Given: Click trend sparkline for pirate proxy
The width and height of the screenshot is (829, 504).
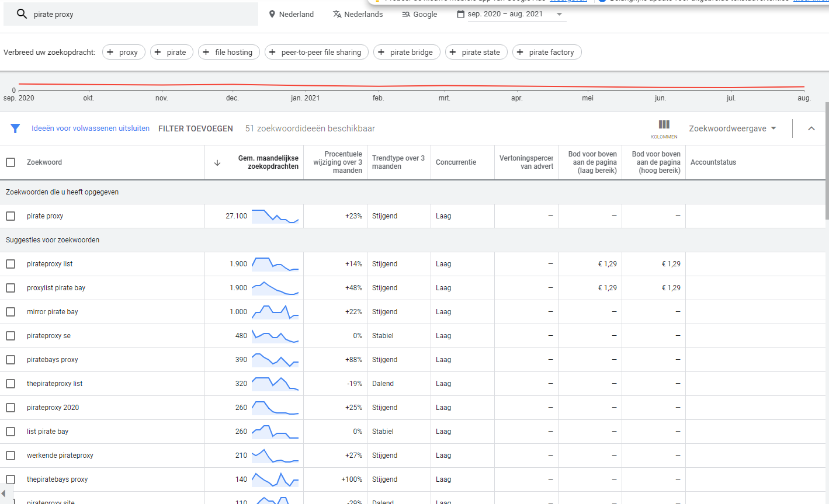Looking at the screenshot, I should click(x=275, y=216).
